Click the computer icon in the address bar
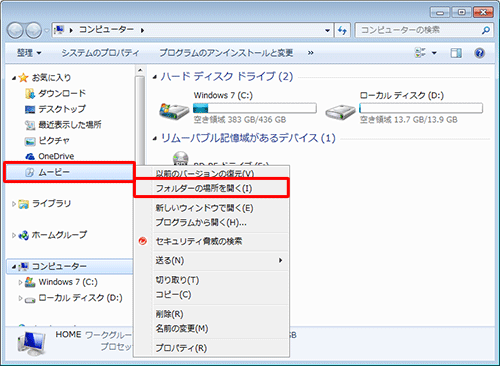Image resolution: width=500 pixels, height=366 pixels. pyautogui.click(x=59, y=30)
